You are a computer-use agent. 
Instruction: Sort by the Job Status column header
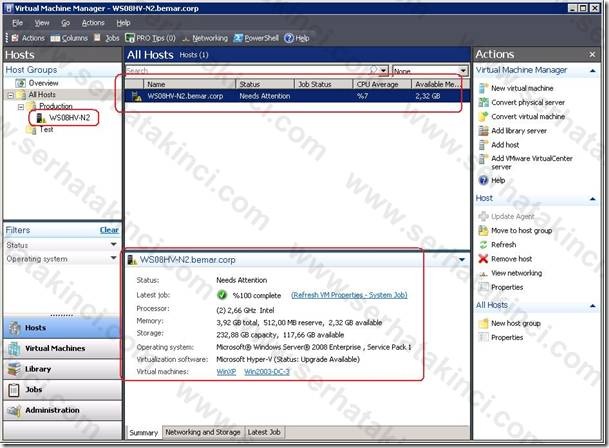(323, 84)
